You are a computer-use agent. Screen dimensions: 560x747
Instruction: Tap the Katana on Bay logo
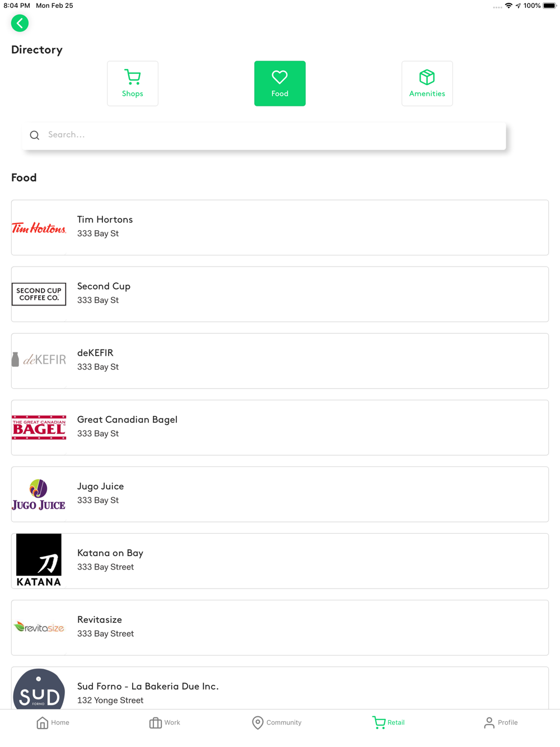click(39, 560)
